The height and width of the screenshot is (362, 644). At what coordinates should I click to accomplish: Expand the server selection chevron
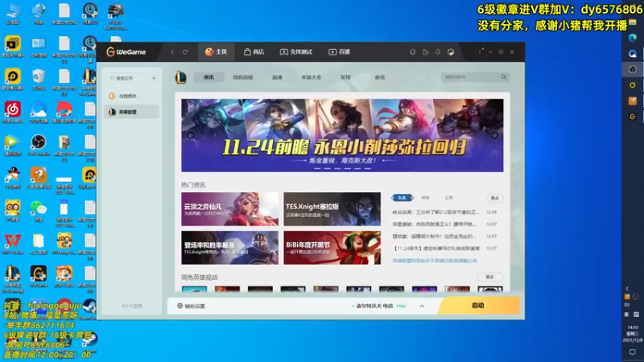(x=422, y=306)
